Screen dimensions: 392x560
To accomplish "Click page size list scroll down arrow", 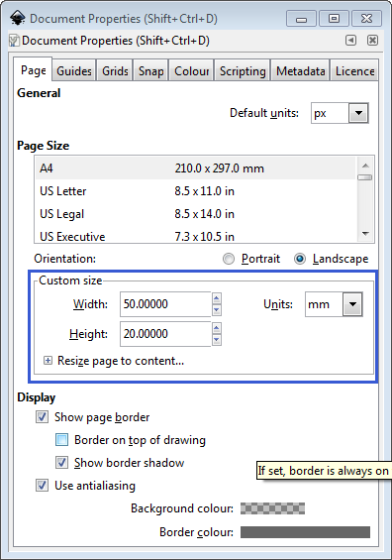I will pos(365,233).
